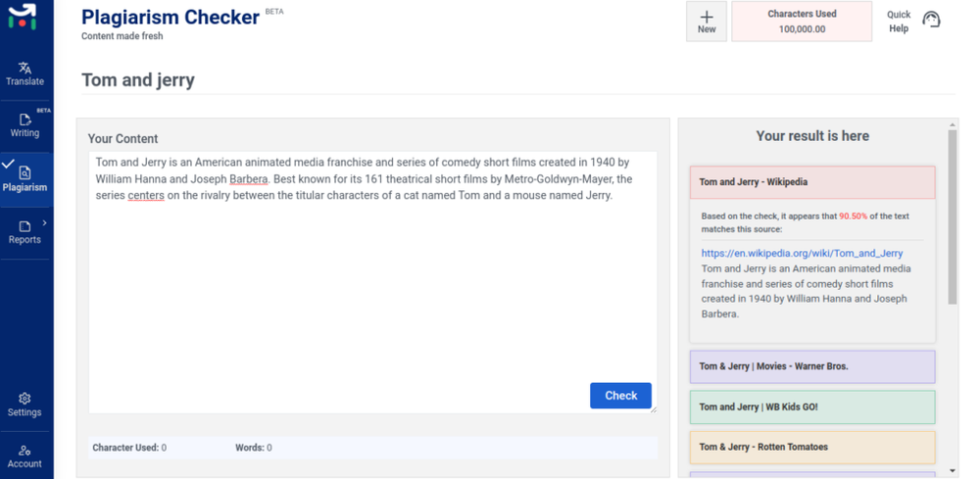This screenshot has width=980, height=479.
Task: Click inside the Your Content text area
Action: 372,282
